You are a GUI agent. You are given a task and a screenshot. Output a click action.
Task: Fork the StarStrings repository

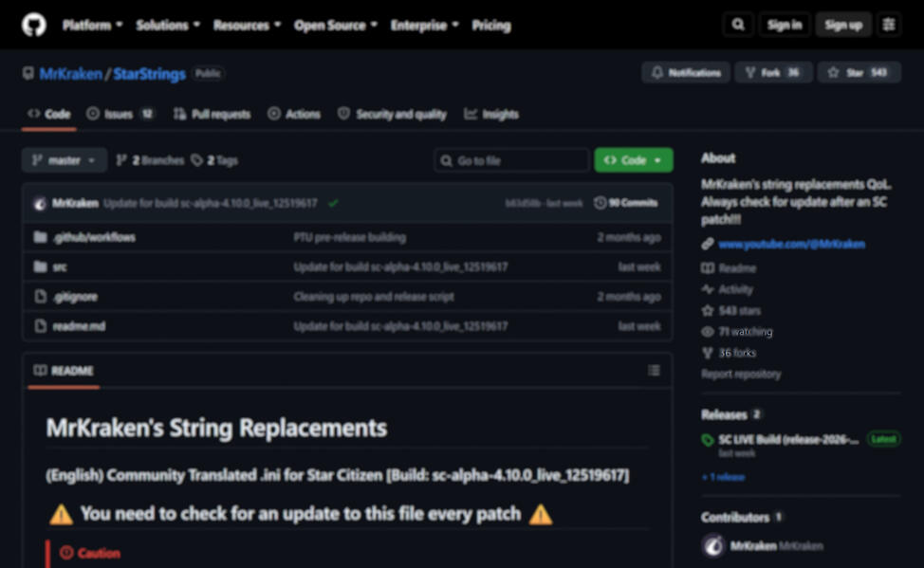coord(773,72)
